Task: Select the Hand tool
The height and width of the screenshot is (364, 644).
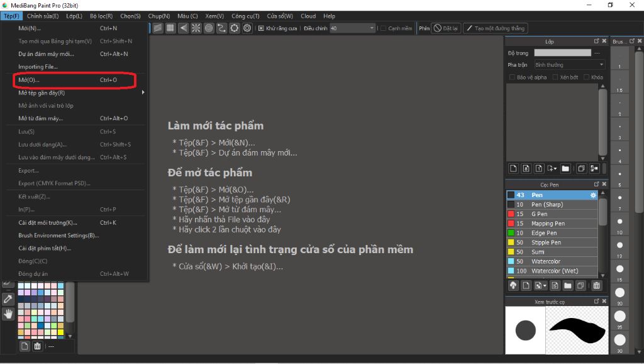Action: point(8,314)
